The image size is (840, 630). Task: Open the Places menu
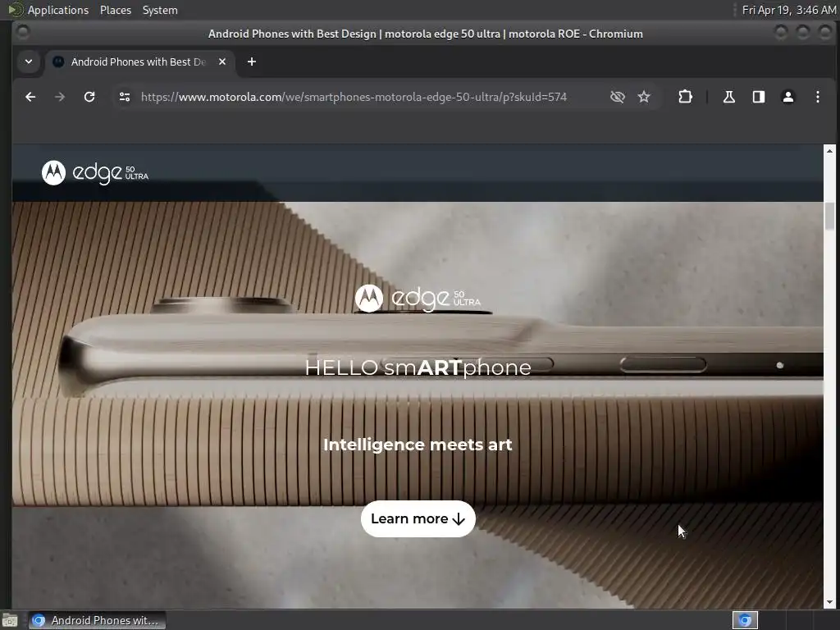coord(116,10)
